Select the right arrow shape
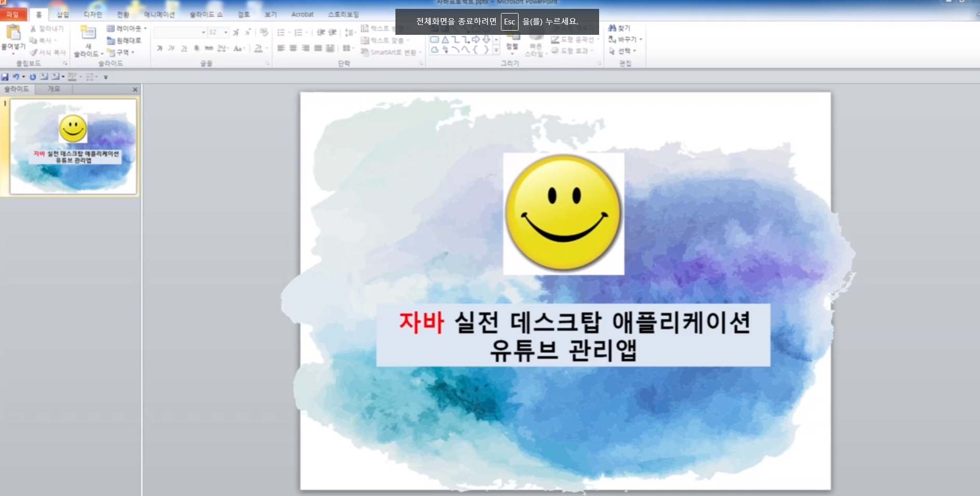Image resolution: width=980 pixels, height=496 pixels. (x=476, y=40)
